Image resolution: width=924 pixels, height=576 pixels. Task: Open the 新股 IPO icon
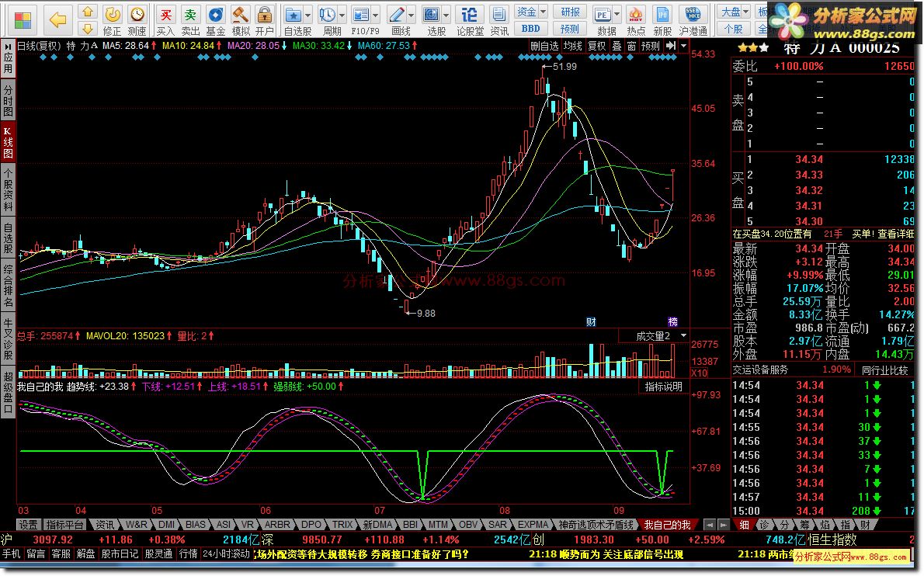tap(662, 19)
